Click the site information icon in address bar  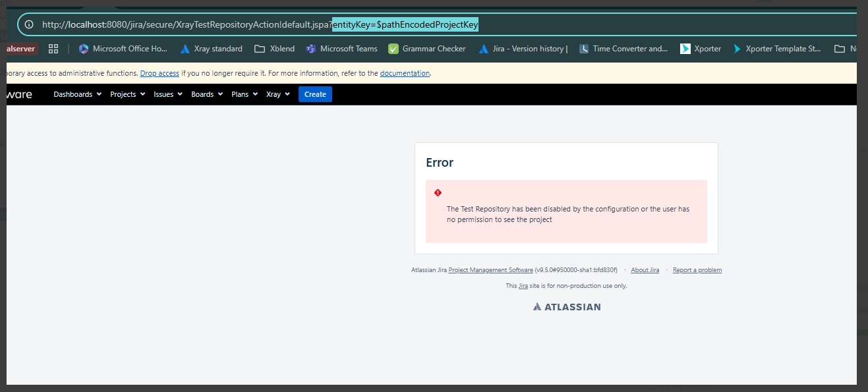pyautogui.click(x=29, y=24)
